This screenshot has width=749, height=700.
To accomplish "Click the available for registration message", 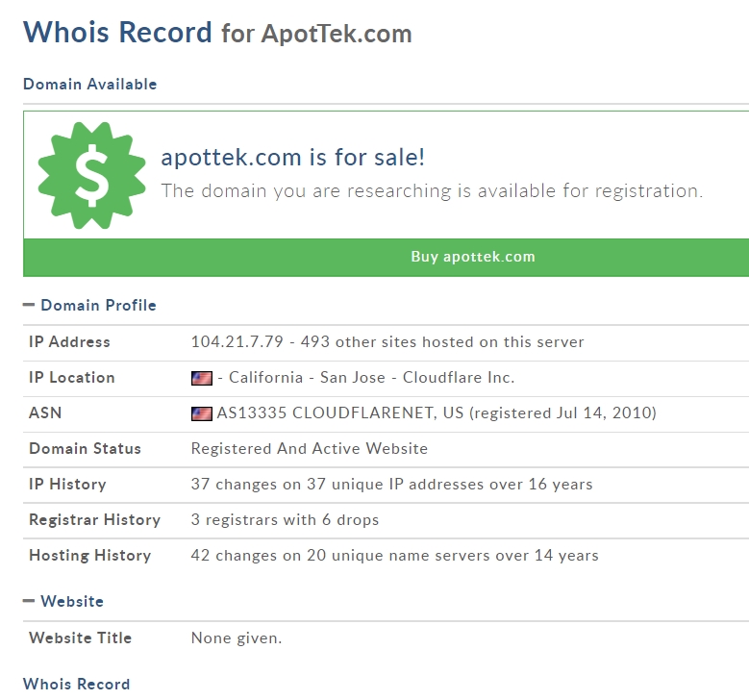I will click(x=432, y=190).
